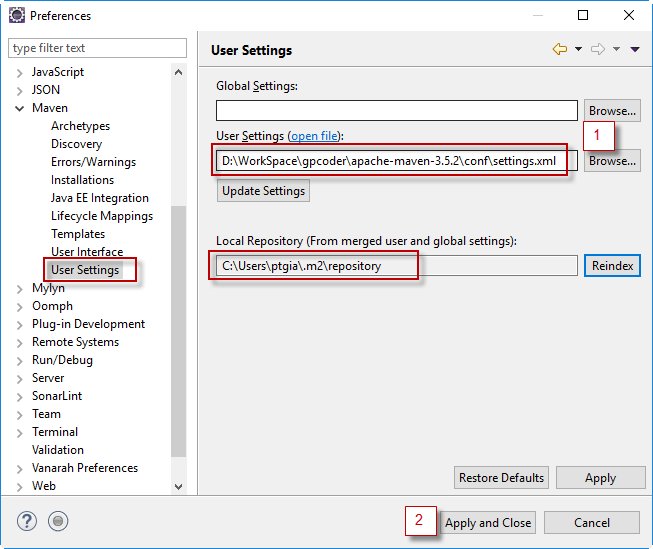This screenshot has width=653, height=549.
Task: Click Restore Defaults button
Action: pos(501,478)
